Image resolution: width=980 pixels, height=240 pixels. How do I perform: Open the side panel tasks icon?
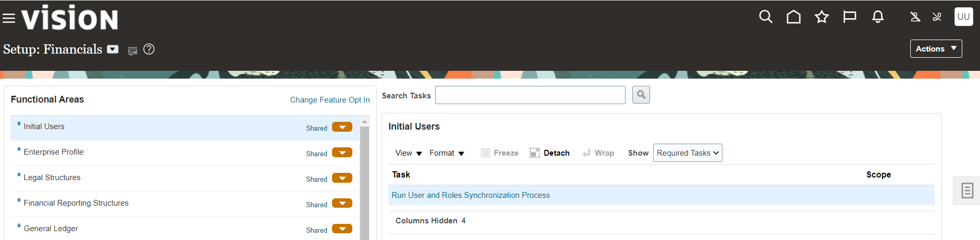(x=967, y=191)
